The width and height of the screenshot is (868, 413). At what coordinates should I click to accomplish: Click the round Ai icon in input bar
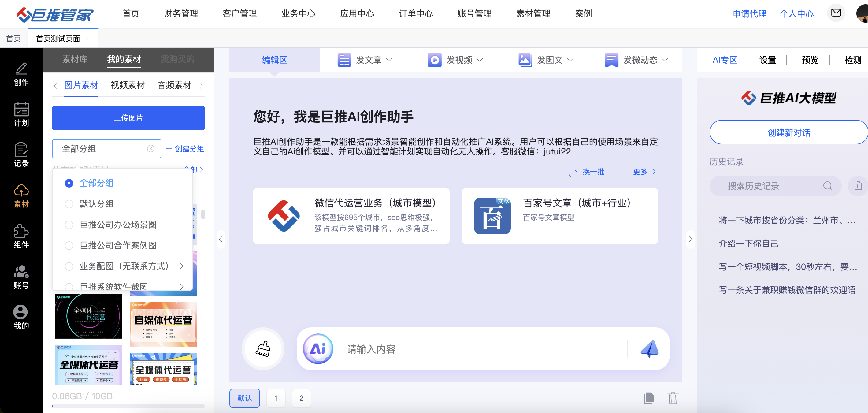[318, 349]
